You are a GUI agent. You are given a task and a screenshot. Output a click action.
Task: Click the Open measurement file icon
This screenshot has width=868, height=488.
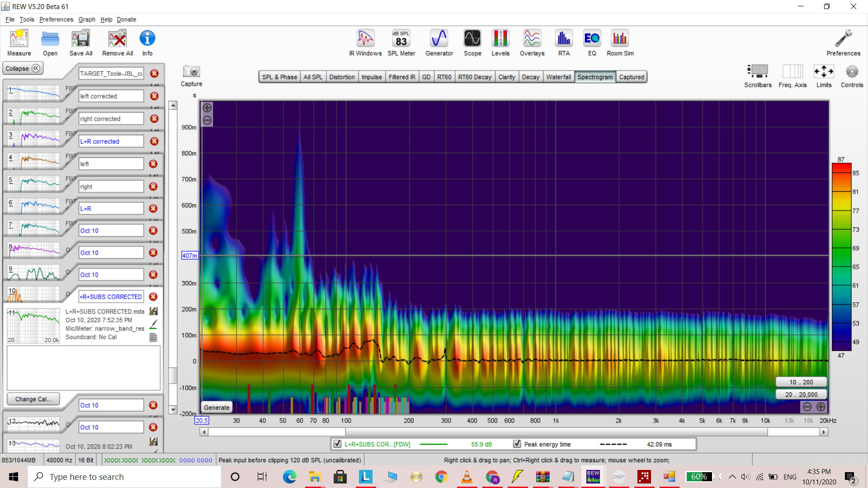pos(50,43)
